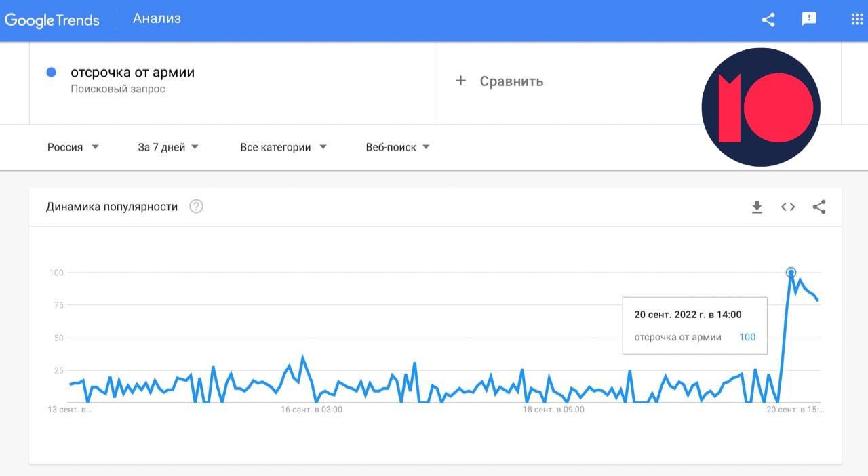The height and width of the screenshot is (476, 868).
Task: Expand the Россия region dropdown
Action: coord(73,147)
